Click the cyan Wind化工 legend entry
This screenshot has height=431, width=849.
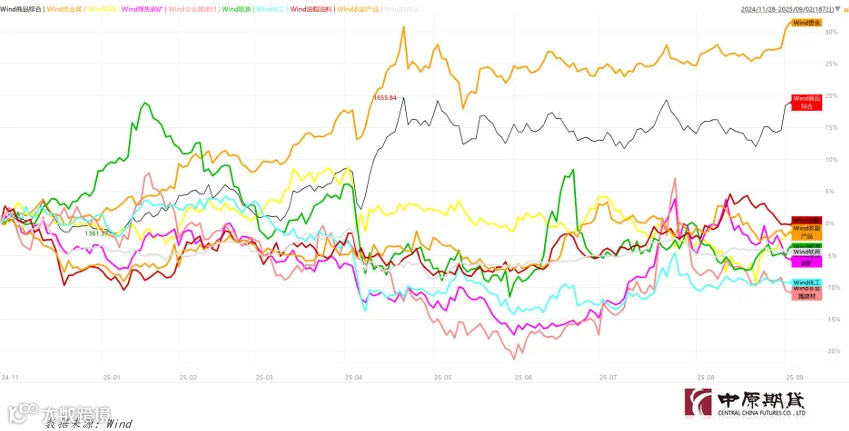click(269, 9)
